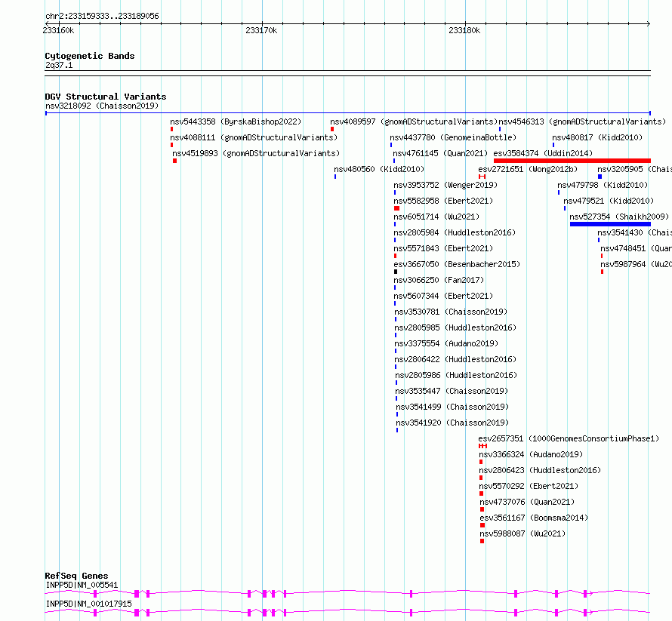Viewport: 672px width, 621px height.
Task: Click nsv5571843 (Ebert2021) label
Action: [443, 248]
